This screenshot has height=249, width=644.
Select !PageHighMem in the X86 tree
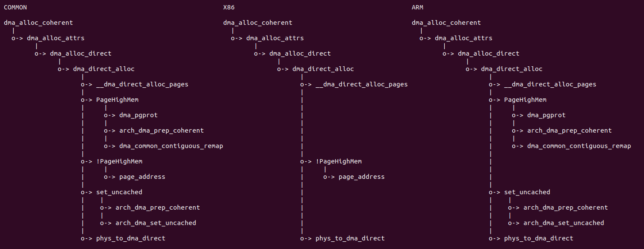click(x=338, y=162)
